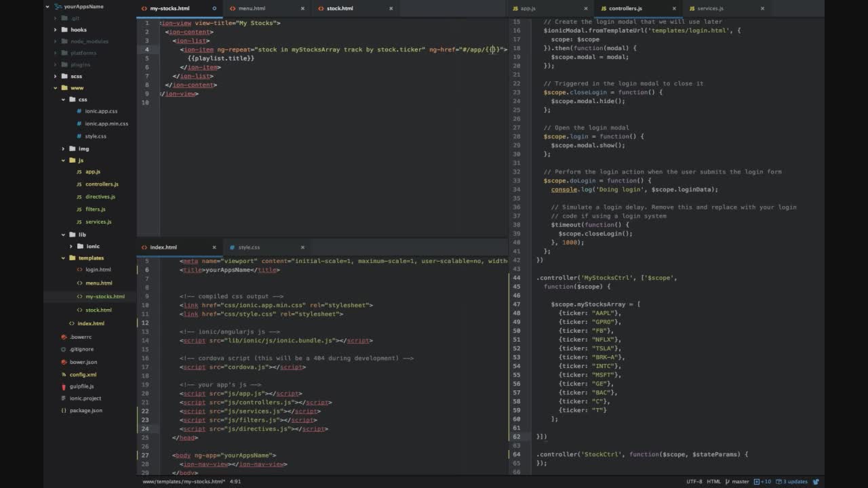
Task: Expand the ionic folder
Action: 71,246
